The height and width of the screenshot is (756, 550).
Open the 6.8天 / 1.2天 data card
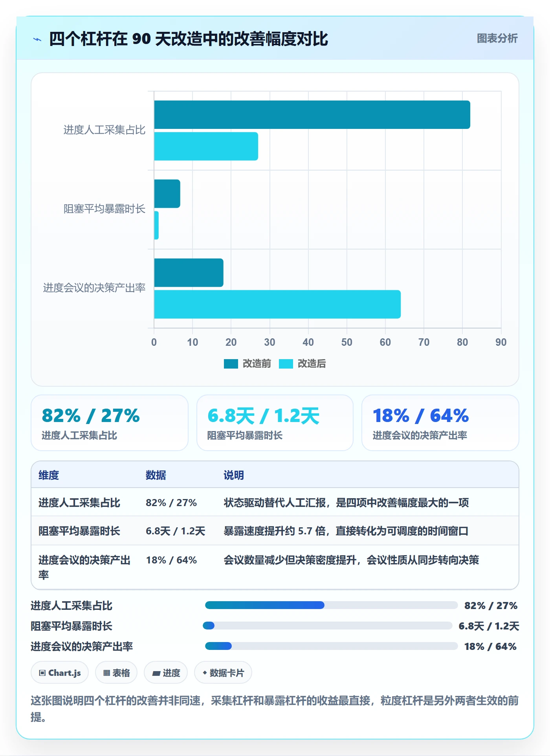coord(275,423)
